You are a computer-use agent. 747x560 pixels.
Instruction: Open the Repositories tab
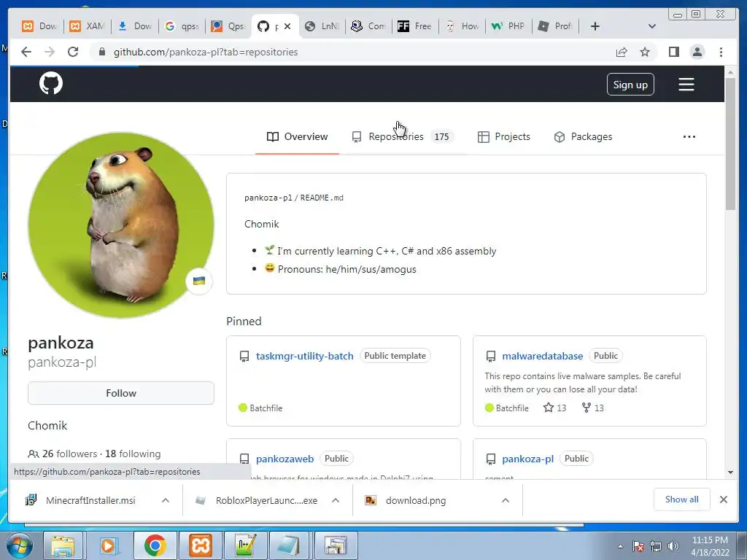(403, 136)
